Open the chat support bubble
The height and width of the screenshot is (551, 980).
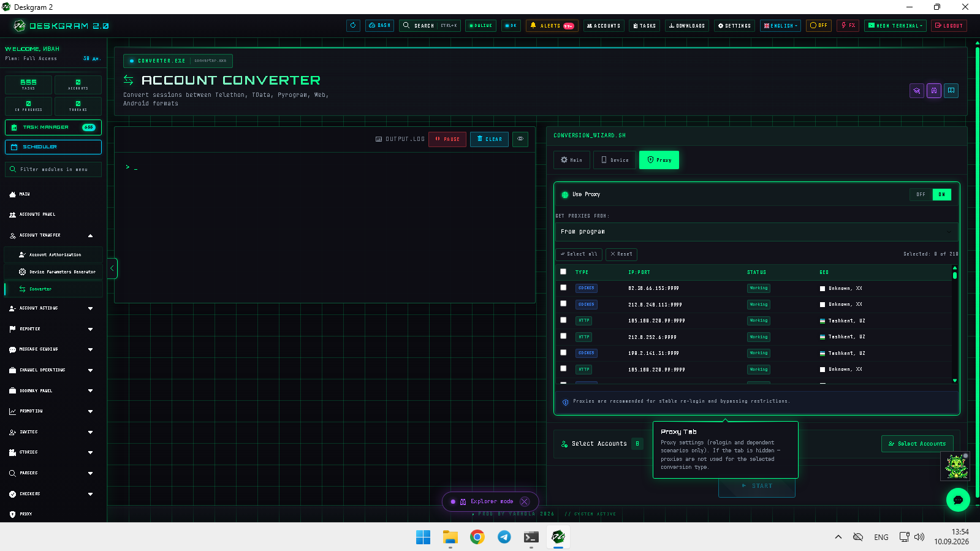(x=958, y=500)
